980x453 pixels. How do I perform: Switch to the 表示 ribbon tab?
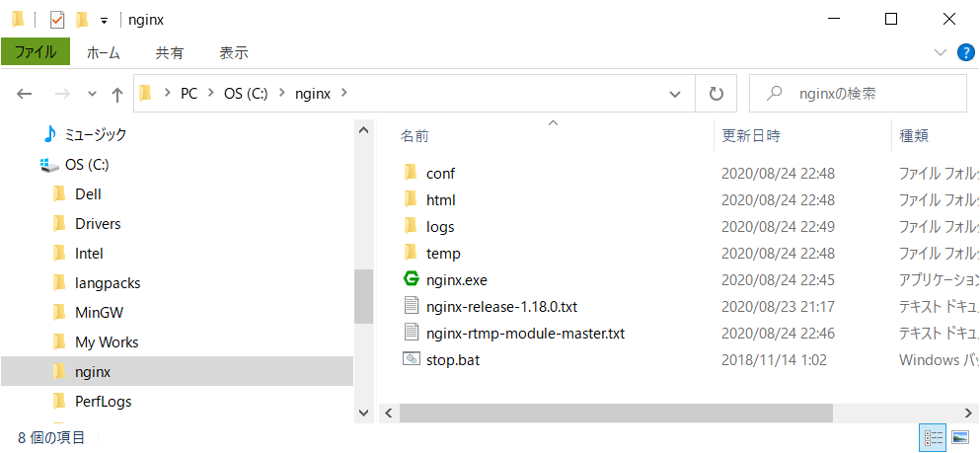tap(234, 53)
